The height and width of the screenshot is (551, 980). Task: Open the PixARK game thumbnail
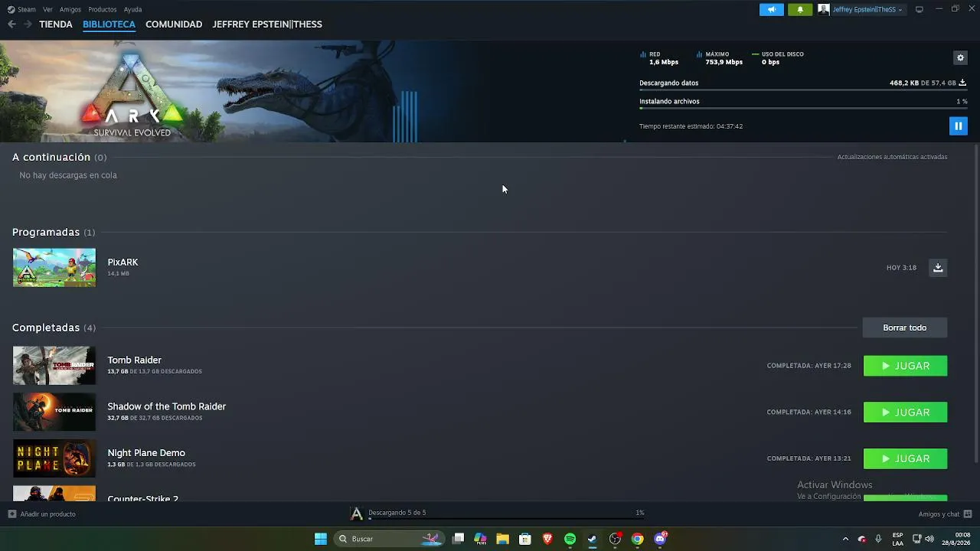click(54, 267)
